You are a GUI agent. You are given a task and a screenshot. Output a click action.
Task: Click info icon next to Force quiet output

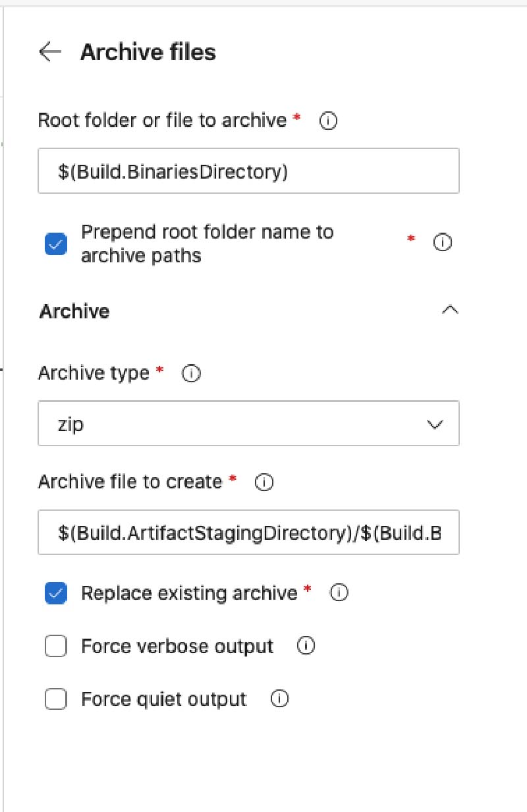coord(280,699)
